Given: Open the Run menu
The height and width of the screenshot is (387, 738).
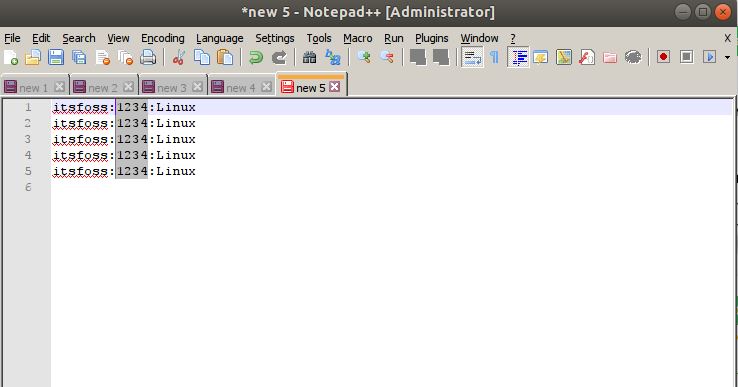Looking at the screenshot, I should (x=393, y=38).
